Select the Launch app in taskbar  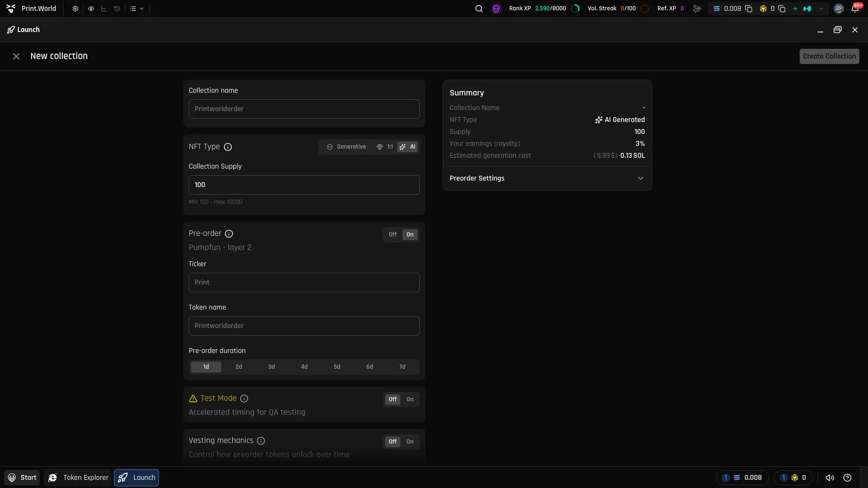(137, 478)
